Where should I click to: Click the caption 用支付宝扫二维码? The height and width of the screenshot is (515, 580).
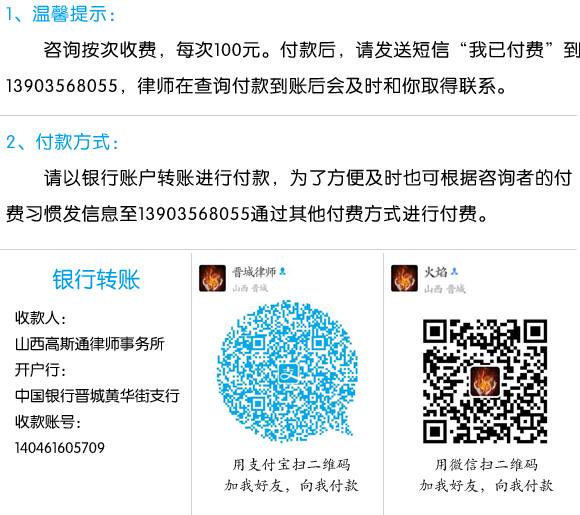click(x=291, y=465)
